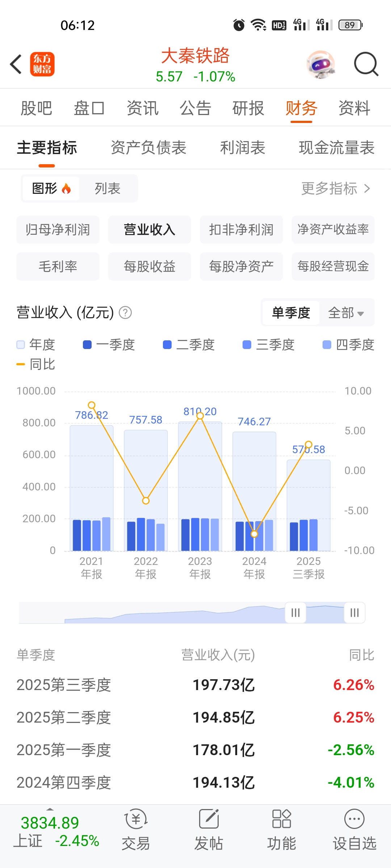Select the 财务 tab
Screen dimensions: 391x868
[x=301, y=108]
